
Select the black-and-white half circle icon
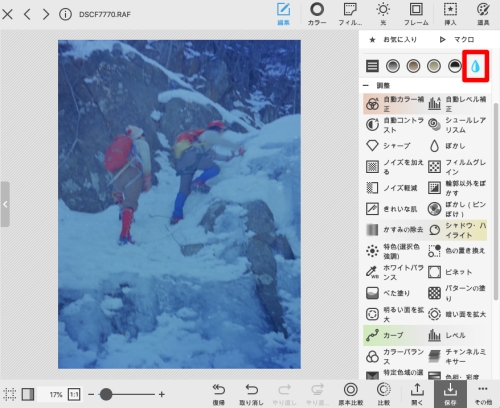(455, 66)
